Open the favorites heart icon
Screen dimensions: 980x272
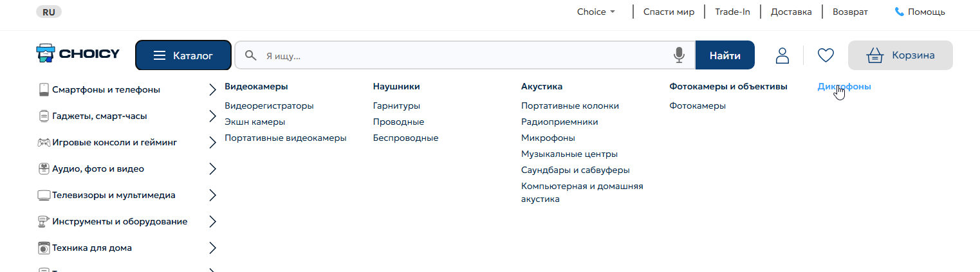[x=826, y=55]
